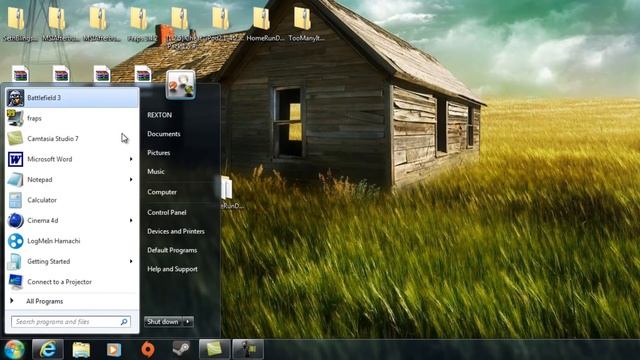Open Steam from the taskbar

click(x=181, y=349)
